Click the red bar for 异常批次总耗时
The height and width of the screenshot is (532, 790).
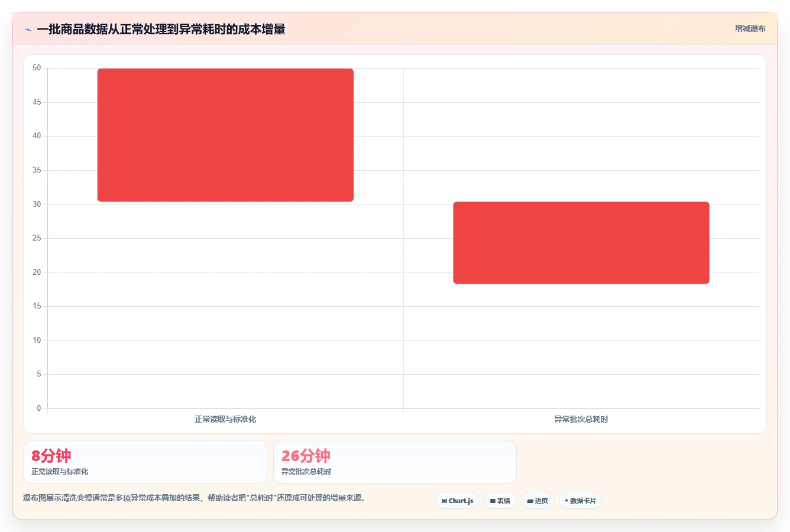(581, 242)
